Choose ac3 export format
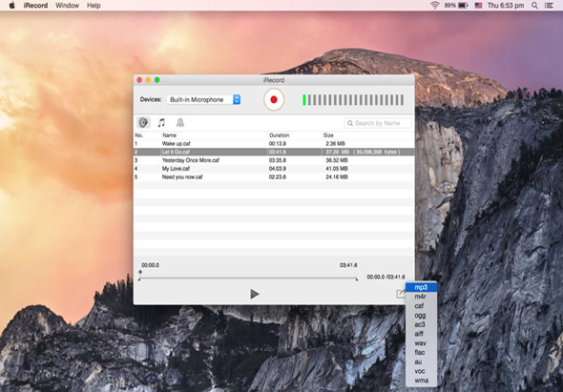This screenshot has width=563, height=392. pos(421,324)
